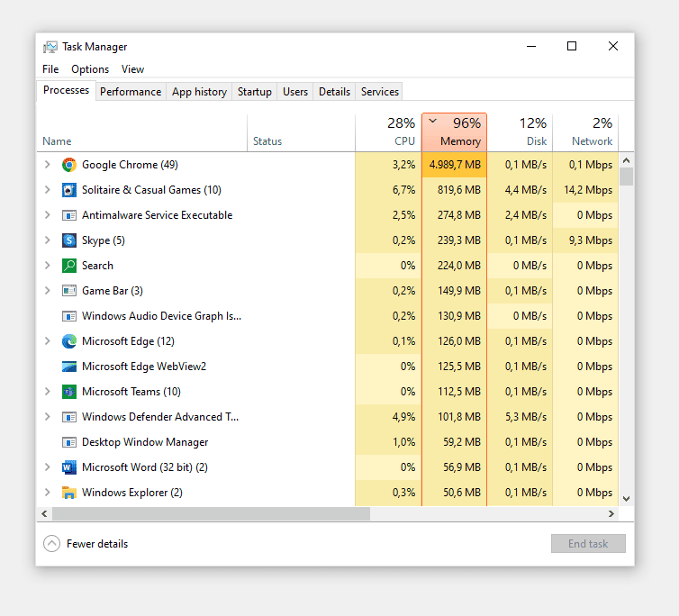Click Skype's 9,3 Mbps network value
The height and width of the screenshot is (616, 679).
(590, 240)
